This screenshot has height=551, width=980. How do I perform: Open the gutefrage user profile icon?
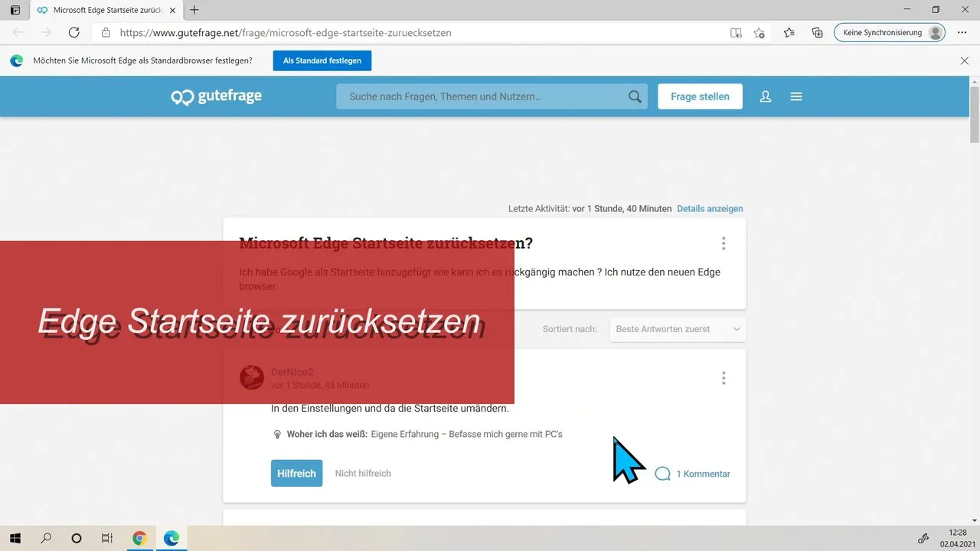pos(765,96)
